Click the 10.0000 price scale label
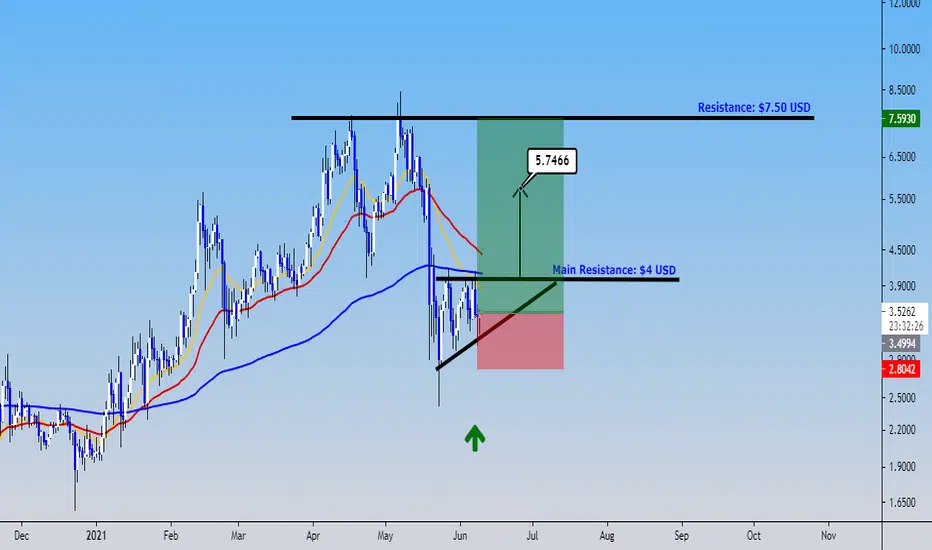Viewport: 932px width, 550px height. click(904, 49)
